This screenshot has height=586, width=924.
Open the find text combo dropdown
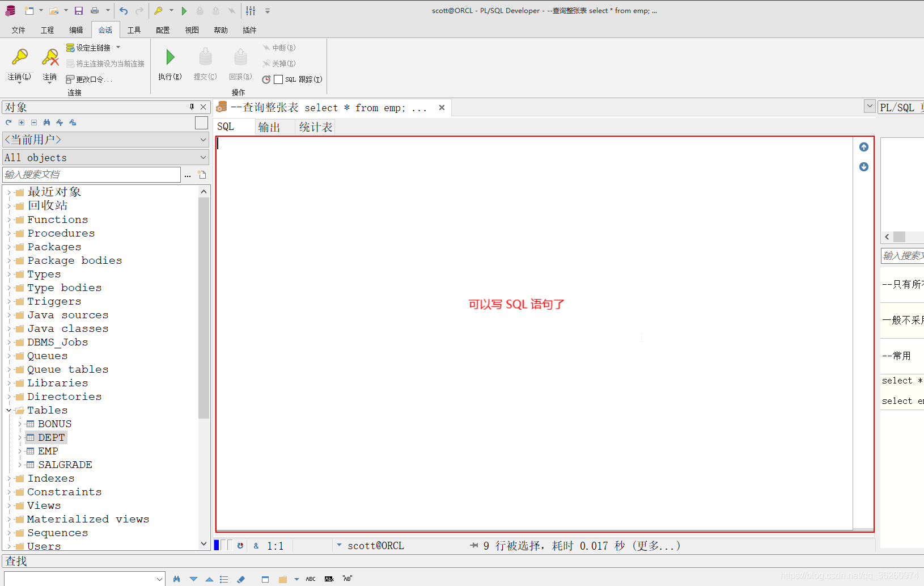pos(159,579)
